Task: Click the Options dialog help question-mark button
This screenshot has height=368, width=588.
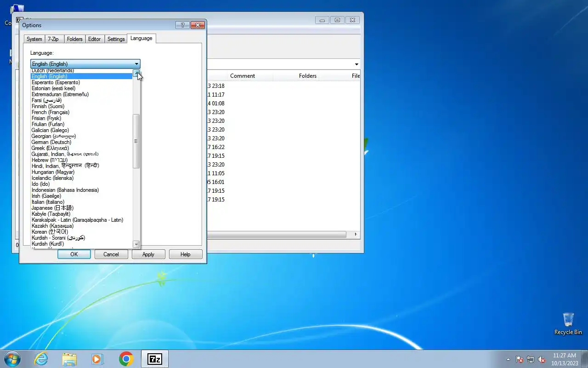Action: (x=182, y=25)
